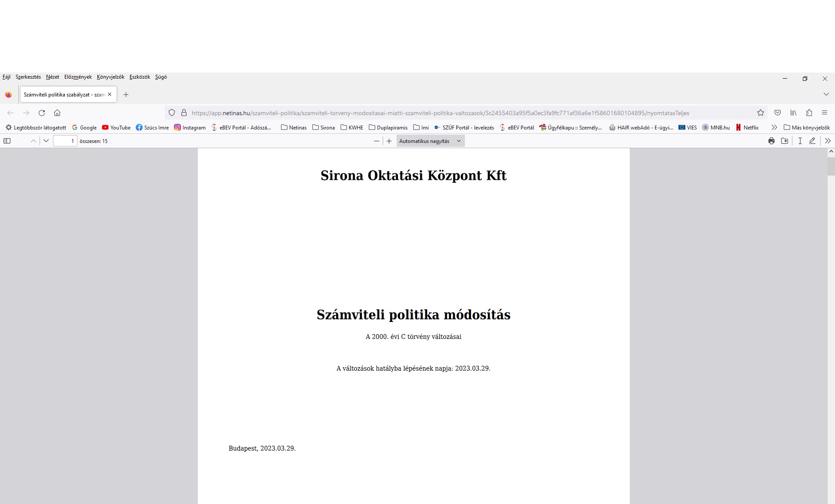Open HAIR webAdó - E-ügyi... bookmark
The width and height of the screenshot is (835, 504).
(641, 127)
